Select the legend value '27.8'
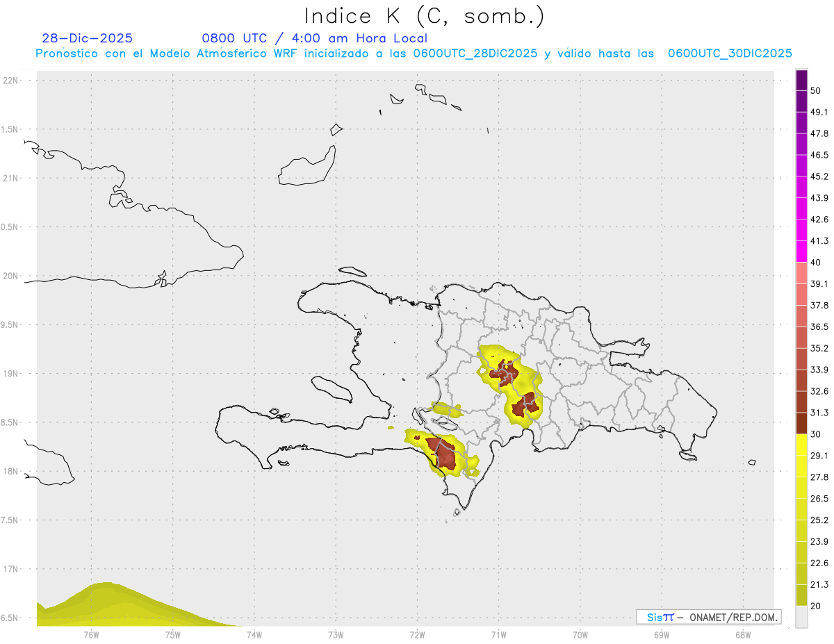834x644 pixels. pyautogui.click(x=819, y=477)
